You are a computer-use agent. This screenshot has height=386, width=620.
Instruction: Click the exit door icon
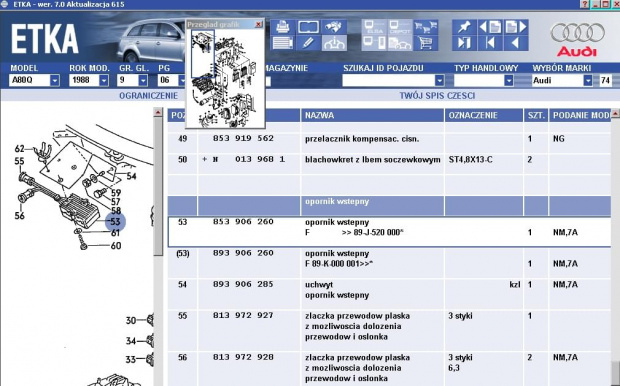coord(464,43)
